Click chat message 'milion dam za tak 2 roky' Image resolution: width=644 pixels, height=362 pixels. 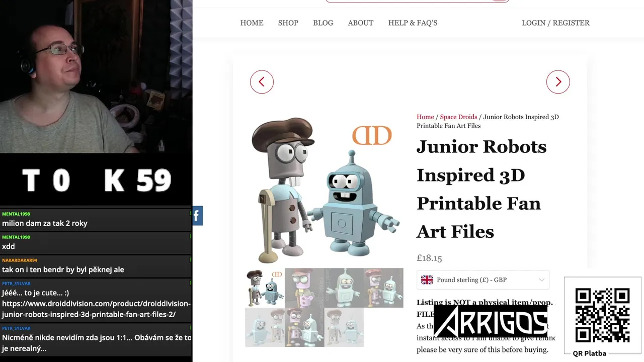(45, 223)
